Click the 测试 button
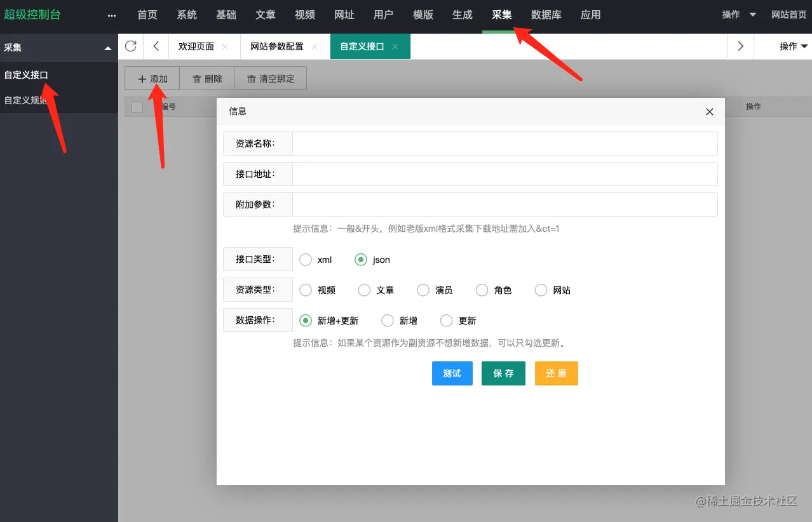The height and width of the screenshot is (522, 812). click(452, 373)
